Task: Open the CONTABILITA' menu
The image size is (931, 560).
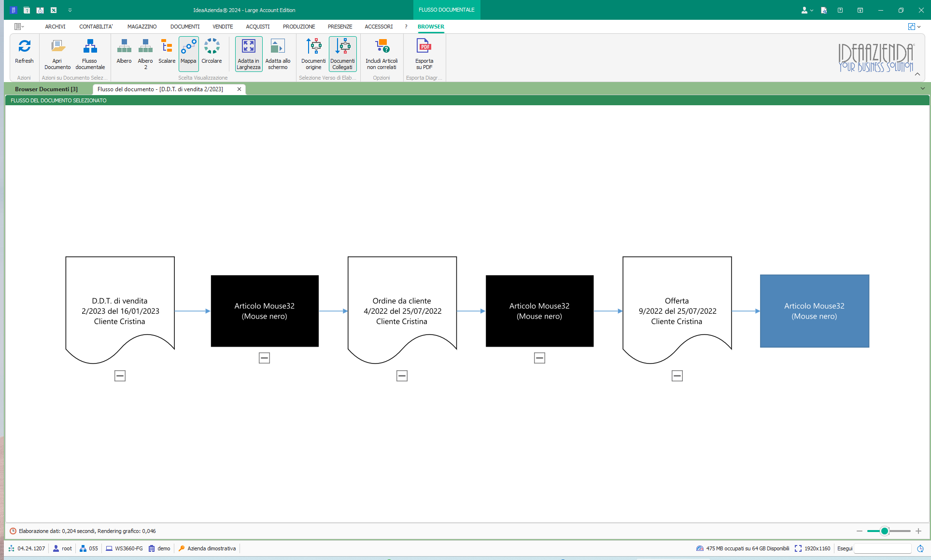Action: [x=96, y=27]
